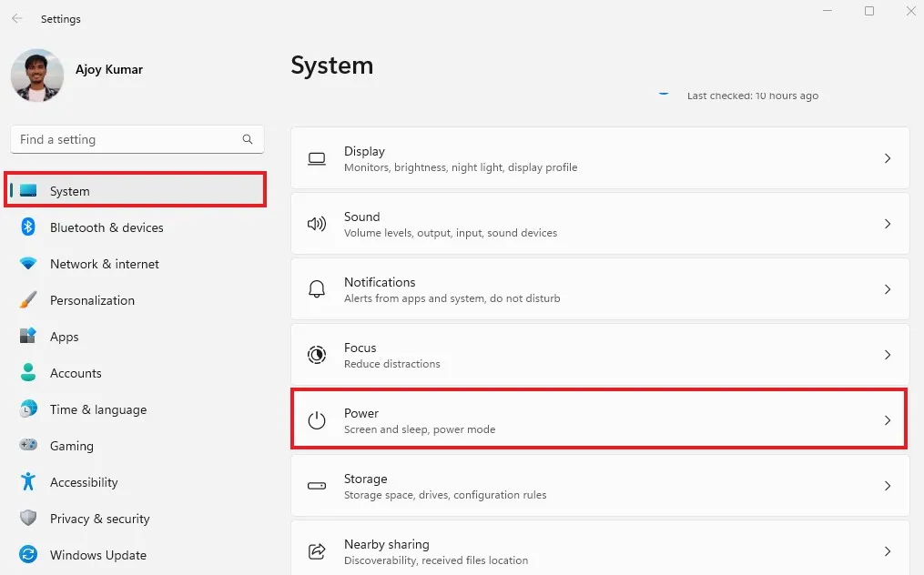Select the Gaming controller icon
The width and height of the screenshot is (924, 575).
(28, 446)
